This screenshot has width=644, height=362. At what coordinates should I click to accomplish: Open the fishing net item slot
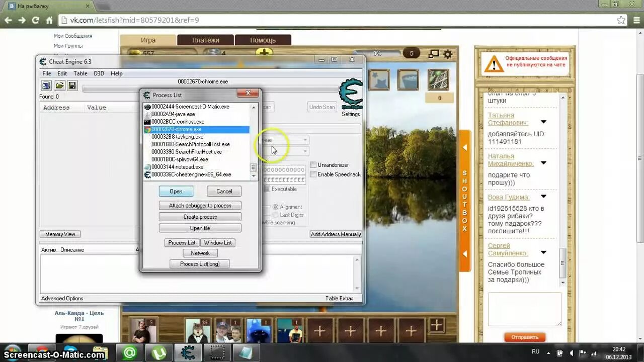click(x=438, y=80)
